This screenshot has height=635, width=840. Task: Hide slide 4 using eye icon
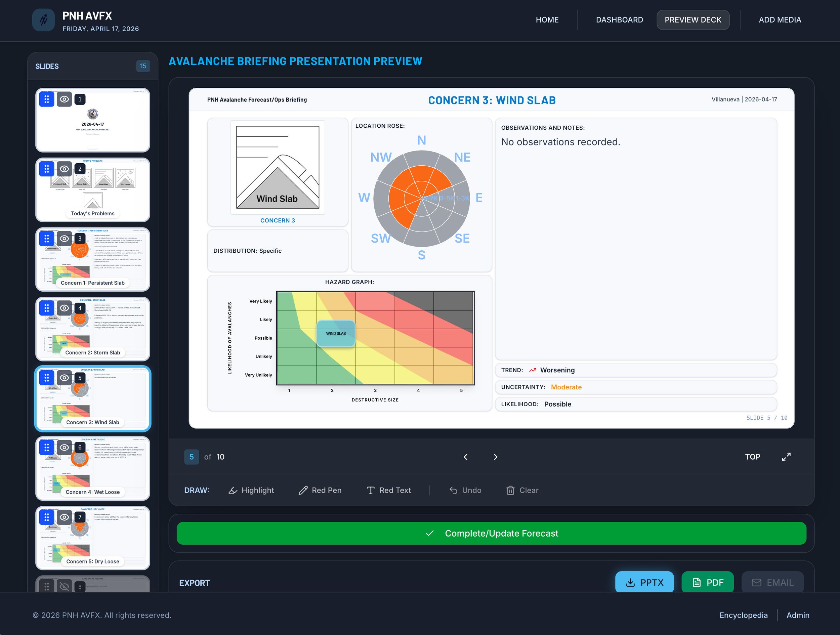[x=64, y=308]
